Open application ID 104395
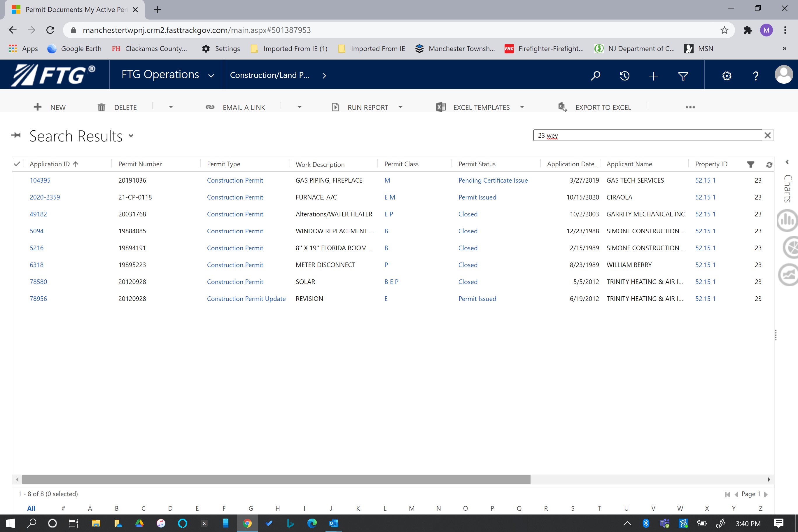This screenshot has width=798, height=532. point(40,180)
